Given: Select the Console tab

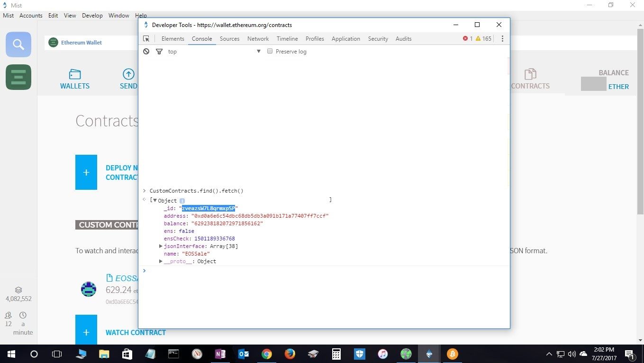Looking at the screenshot, I should pos(202,39).
